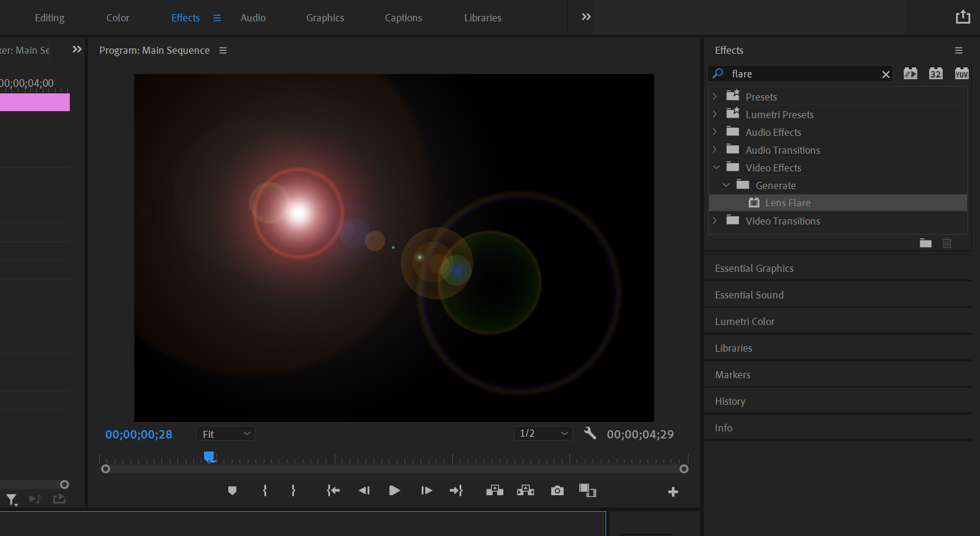Click the Button Editor plus icon

click(674, 491)
